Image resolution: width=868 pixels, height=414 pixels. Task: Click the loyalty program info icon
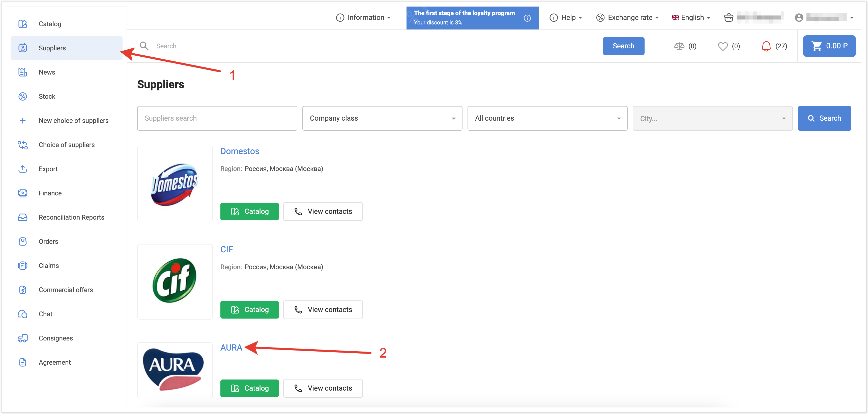coord(527,18)
